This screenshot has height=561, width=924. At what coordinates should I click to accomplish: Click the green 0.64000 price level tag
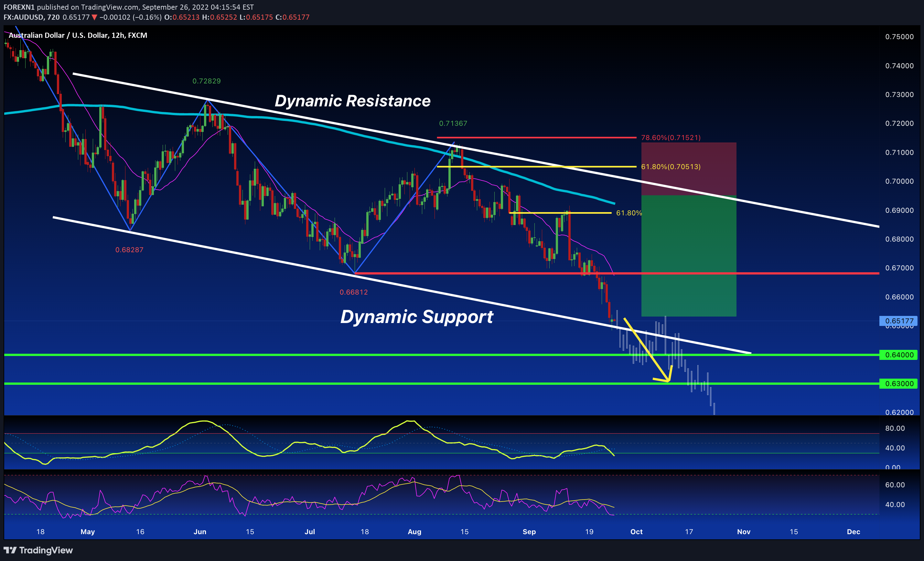pyautogui.click(x=898, y=355)
